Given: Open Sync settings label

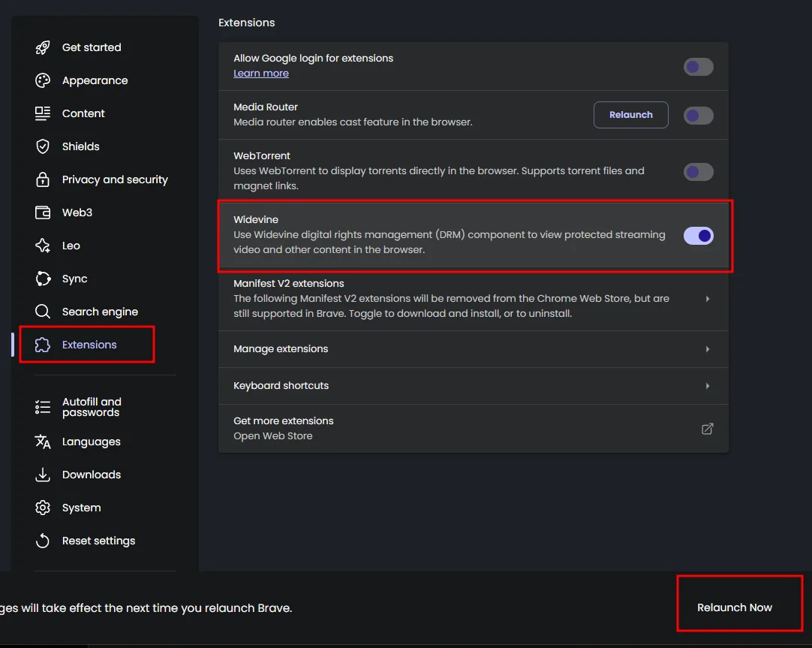Looking at the screenshot, I should coord(74,279).
